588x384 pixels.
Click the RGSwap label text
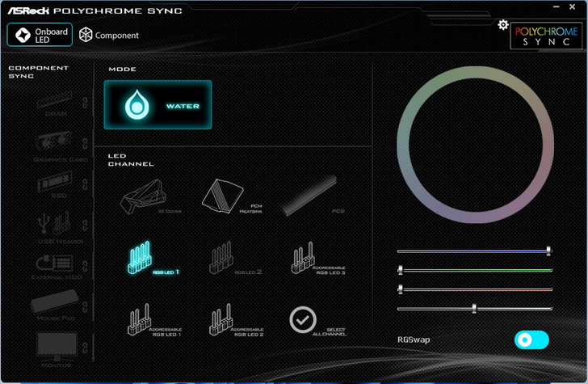pyautogui.click(x=414, y=340)
